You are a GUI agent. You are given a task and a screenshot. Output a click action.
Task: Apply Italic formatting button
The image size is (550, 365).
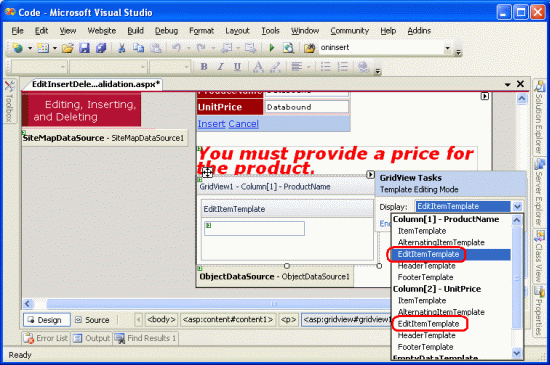click(221, 66)
